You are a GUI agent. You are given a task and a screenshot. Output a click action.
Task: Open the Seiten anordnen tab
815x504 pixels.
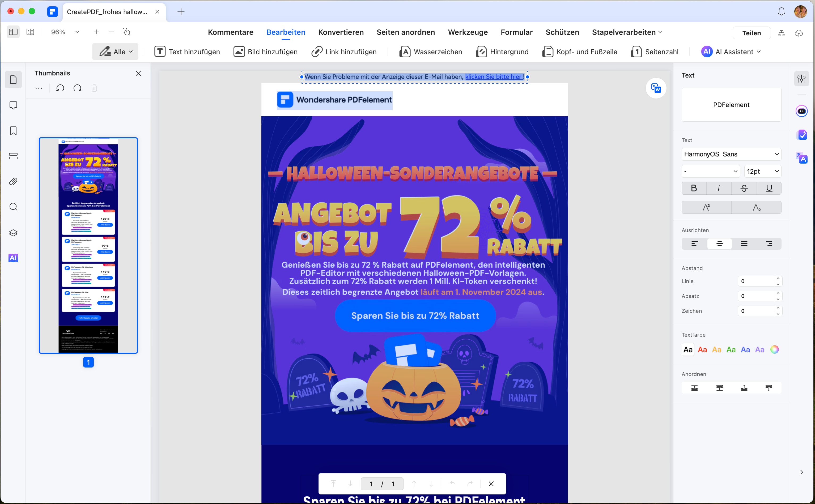405,32
